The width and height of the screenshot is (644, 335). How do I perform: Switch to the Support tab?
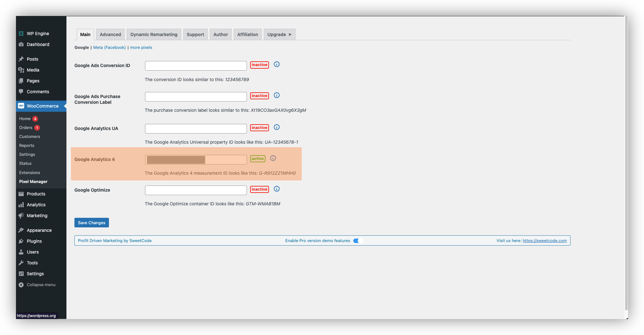[195, 34]
